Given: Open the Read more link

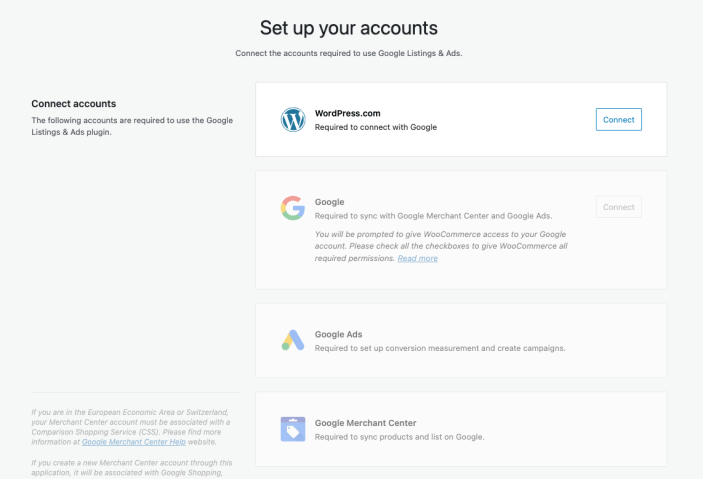Looking at the screenshot, I should pyautogui.click(x=417, y=258).
